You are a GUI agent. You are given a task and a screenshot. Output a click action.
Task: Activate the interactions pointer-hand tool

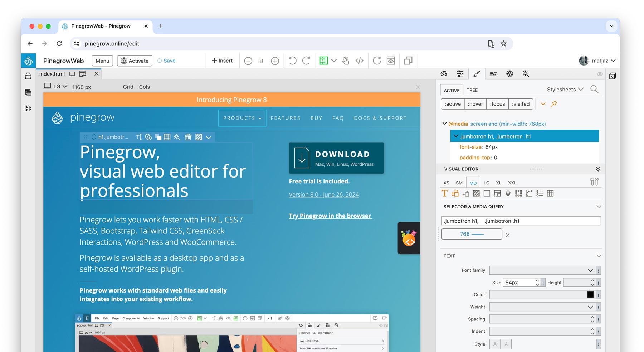(346, 61)
